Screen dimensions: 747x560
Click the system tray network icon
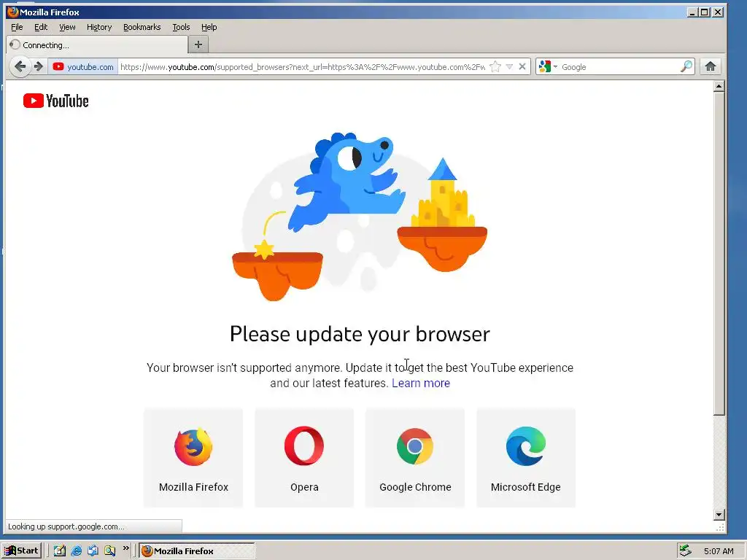point(685,551)
